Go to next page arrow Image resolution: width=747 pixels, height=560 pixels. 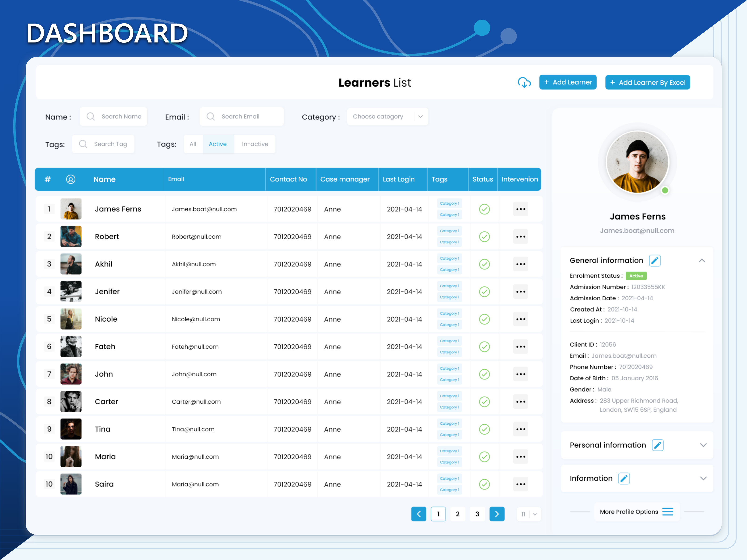pos(497,514)
